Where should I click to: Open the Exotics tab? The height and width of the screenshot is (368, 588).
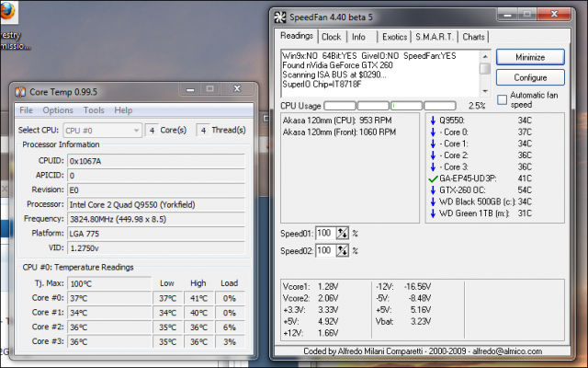tap(394, 37)
